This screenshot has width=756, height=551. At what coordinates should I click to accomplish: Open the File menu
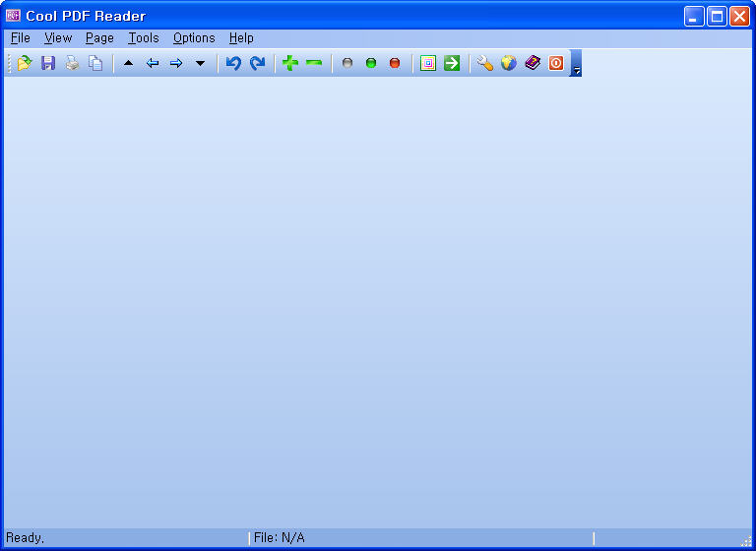coord(21,38)
